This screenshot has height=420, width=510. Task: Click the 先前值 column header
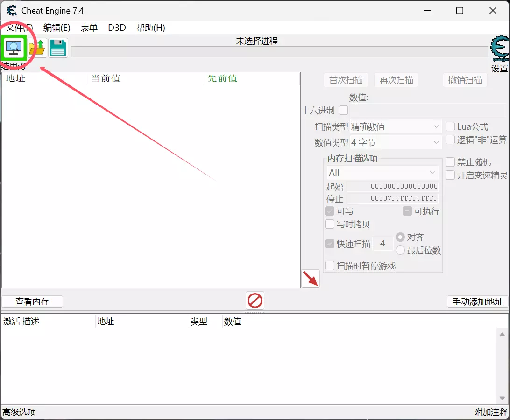point(252,78)
